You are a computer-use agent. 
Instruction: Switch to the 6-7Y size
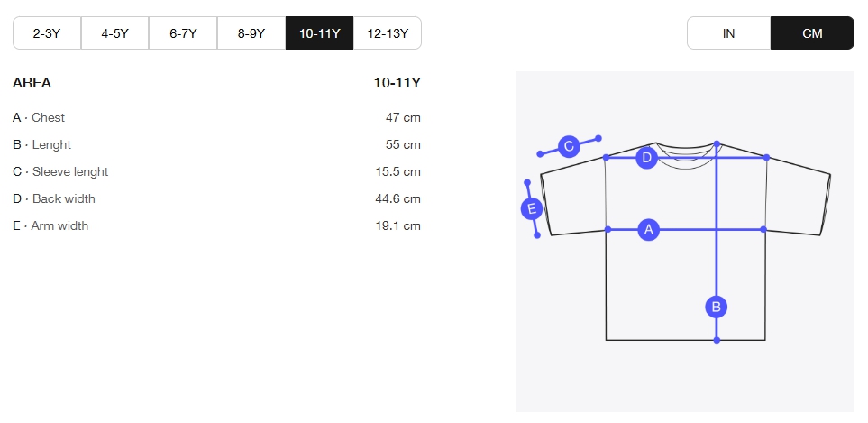click(183, 33)
